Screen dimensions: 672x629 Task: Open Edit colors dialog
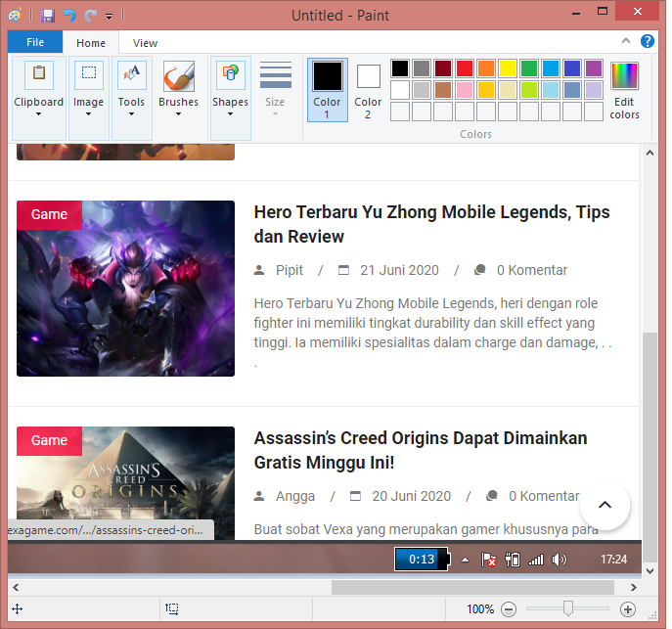(624, 90)
